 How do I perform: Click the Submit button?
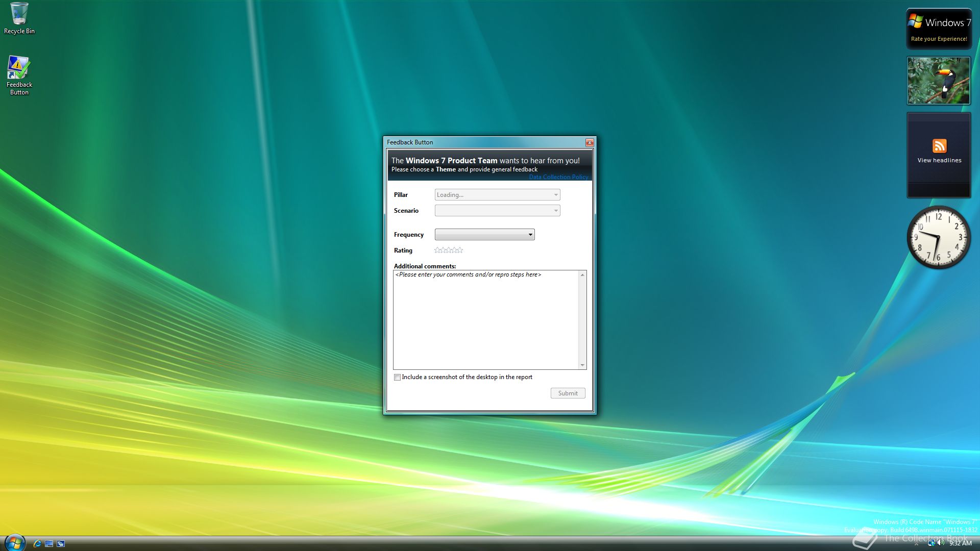[568, 393]
